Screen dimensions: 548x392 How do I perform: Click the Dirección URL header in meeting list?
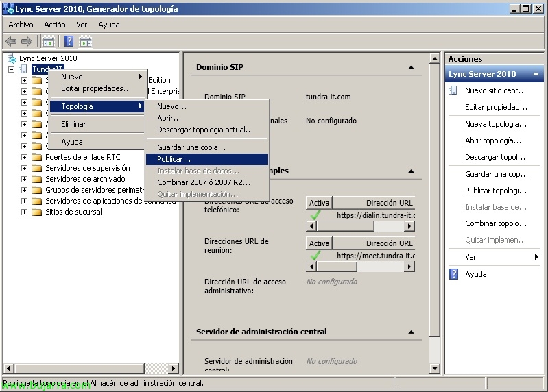point(374,243)
